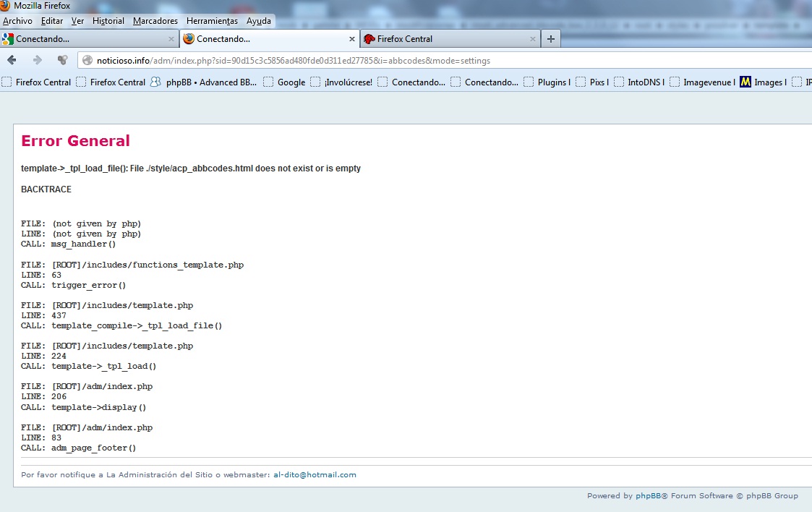Open the Ver menu
Viewport: 812px width, 512px height.
(77, 21)
